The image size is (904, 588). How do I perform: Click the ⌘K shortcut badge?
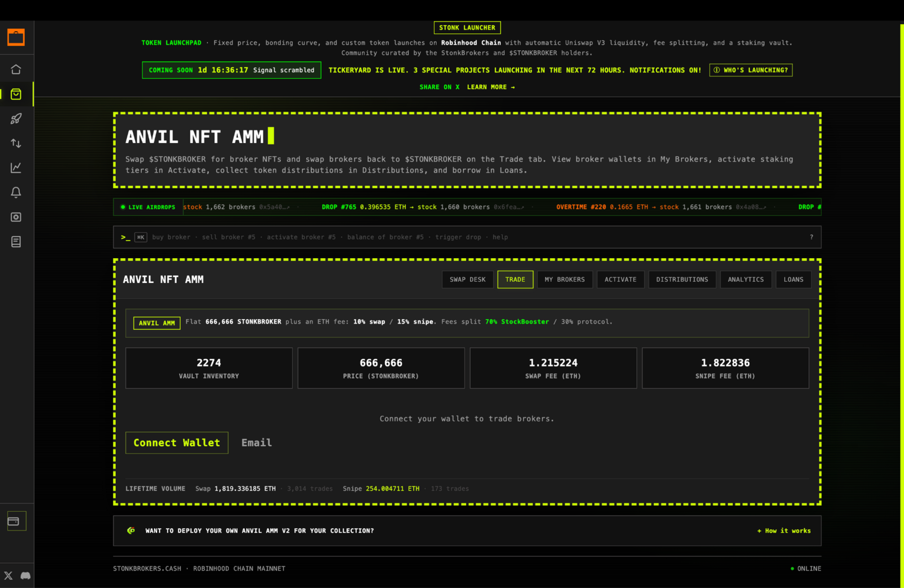coord(141,237)
